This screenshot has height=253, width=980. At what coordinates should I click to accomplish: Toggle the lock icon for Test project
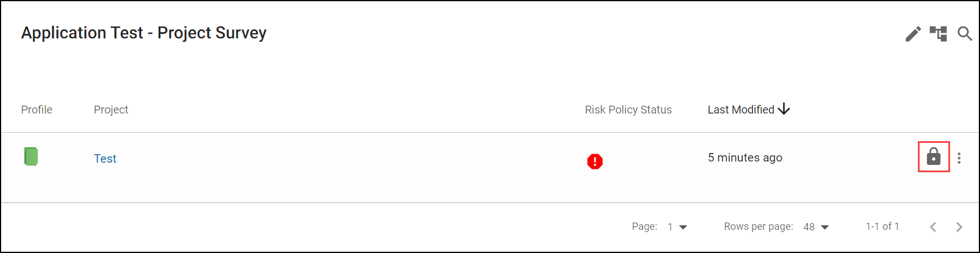pyautogui.click(x=934, y=156)
